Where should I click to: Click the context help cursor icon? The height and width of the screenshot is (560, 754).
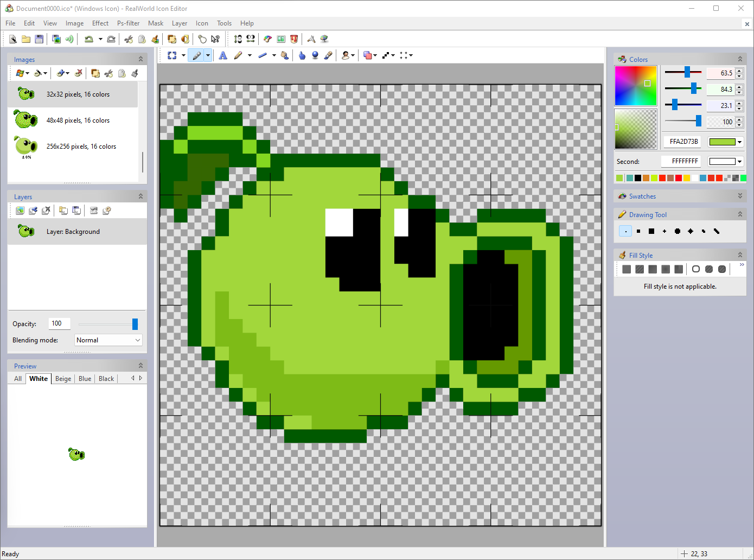coord(215,39)
